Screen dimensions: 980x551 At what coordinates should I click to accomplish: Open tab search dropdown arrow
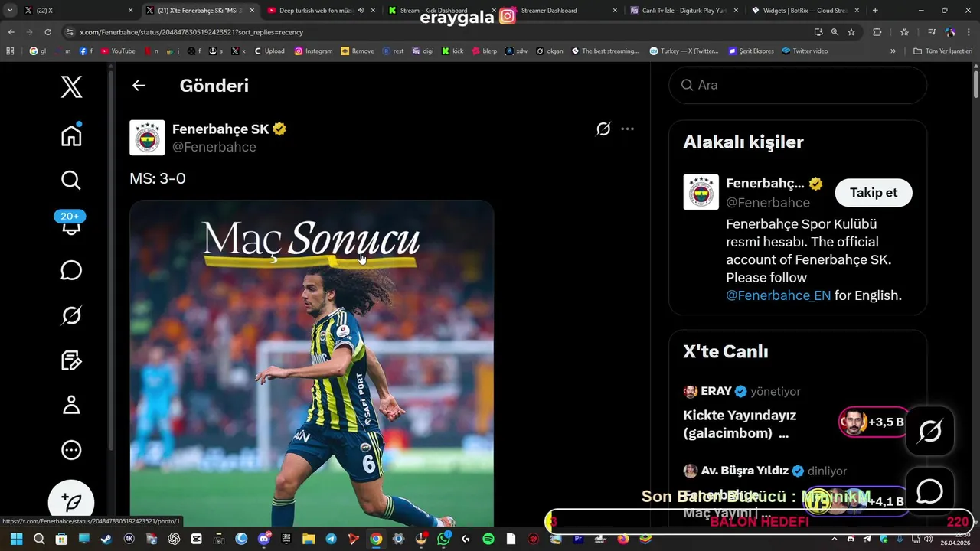coord(9,11)
